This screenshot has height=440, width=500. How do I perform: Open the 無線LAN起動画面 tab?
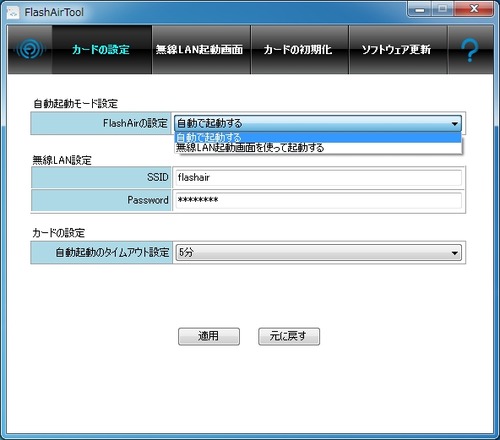(x=201, y=50)
